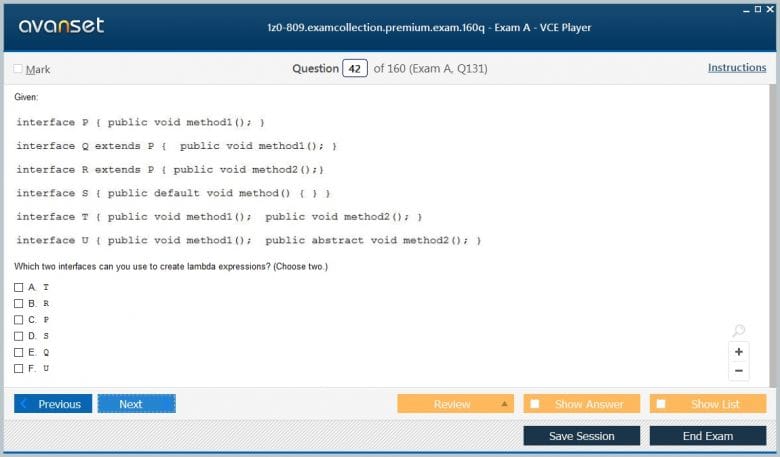Image resolution: width=780 pixels, height=457 pixels.
Task: Maximize the VCE Player window
Action: tap(758, 9)
